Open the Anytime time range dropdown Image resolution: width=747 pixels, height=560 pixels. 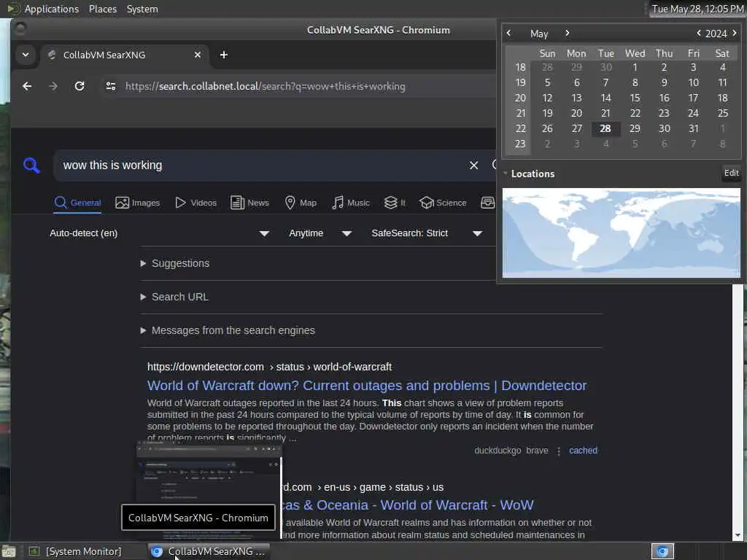point(320,233)
